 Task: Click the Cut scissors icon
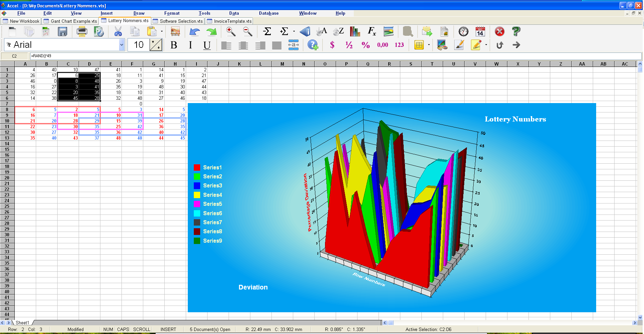[118, 32]
